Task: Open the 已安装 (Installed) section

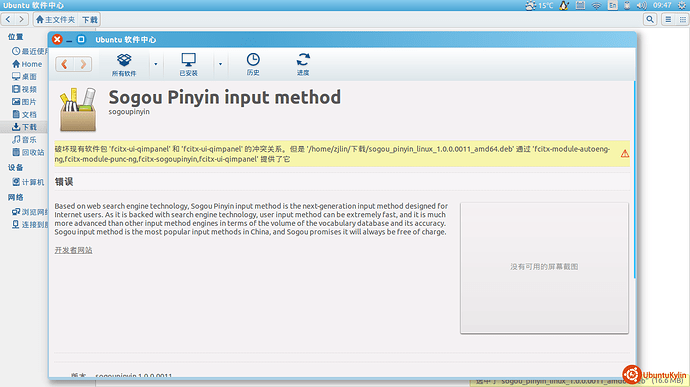Action: [x=188, y=64]
